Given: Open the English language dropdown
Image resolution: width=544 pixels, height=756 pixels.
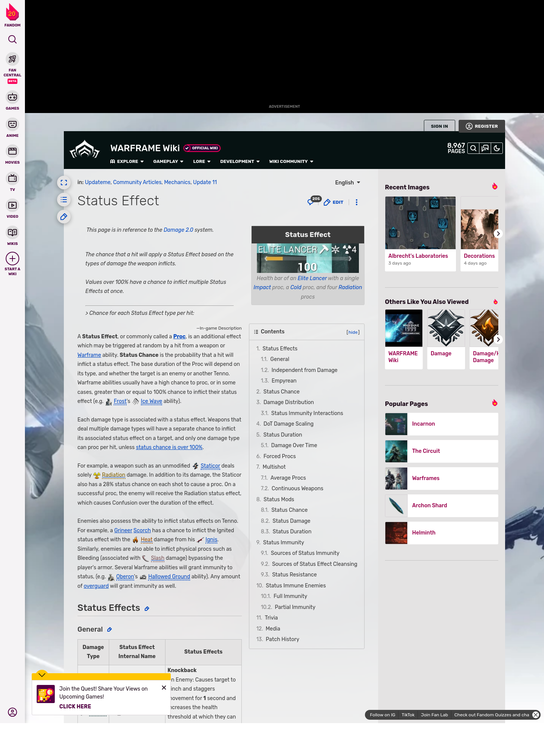Looking at the screenshot, I should [348, 183].
